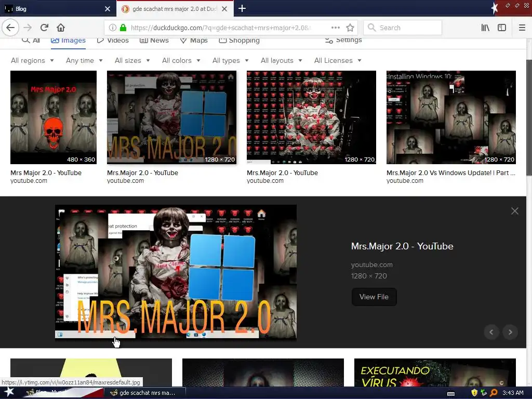This screenshot has height=399, width=532.
Task: Open the Library icon in toolbar
Action: pyautogui.click(x=485, y=28)
